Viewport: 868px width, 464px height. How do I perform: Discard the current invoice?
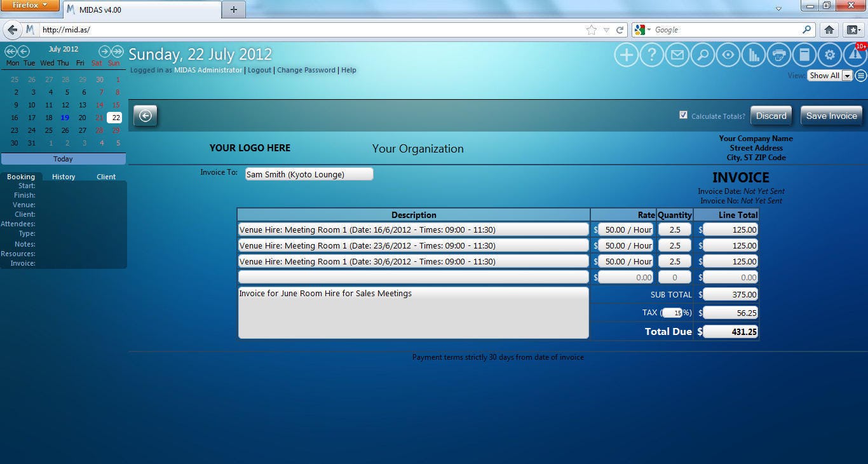pos(771,116)
